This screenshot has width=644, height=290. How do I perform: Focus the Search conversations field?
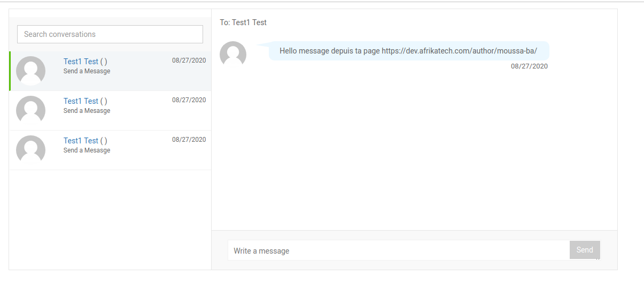(110, 34)
